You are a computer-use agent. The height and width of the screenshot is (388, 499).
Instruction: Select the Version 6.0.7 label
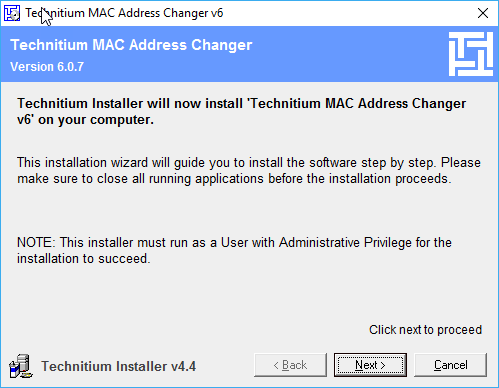point(47,67)
